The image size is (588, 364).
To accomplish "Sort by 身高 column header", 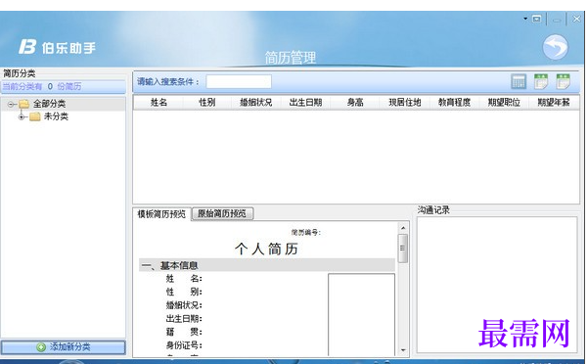I will [355, 103].
